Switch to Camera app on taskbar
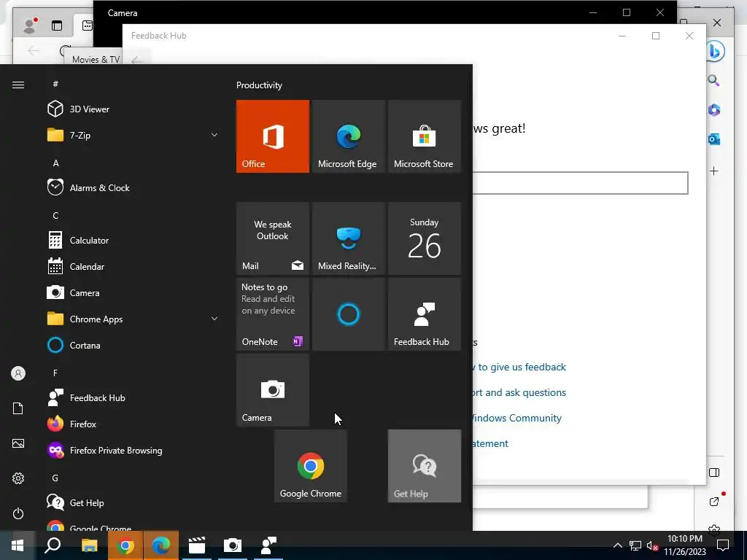This screenshot has height=560, width=747. coord(233,545)
